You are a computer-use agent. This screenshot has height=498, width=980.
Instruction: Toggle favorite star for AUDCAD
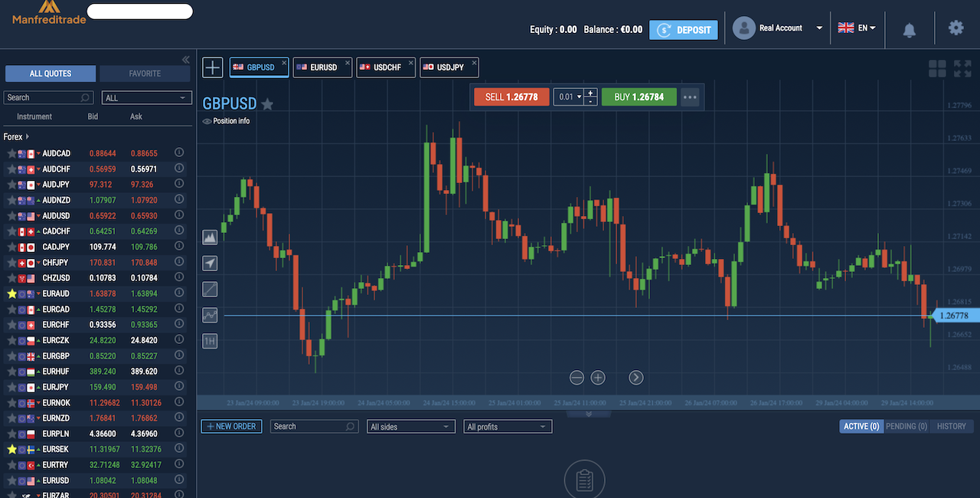click(x=11, y=153)
